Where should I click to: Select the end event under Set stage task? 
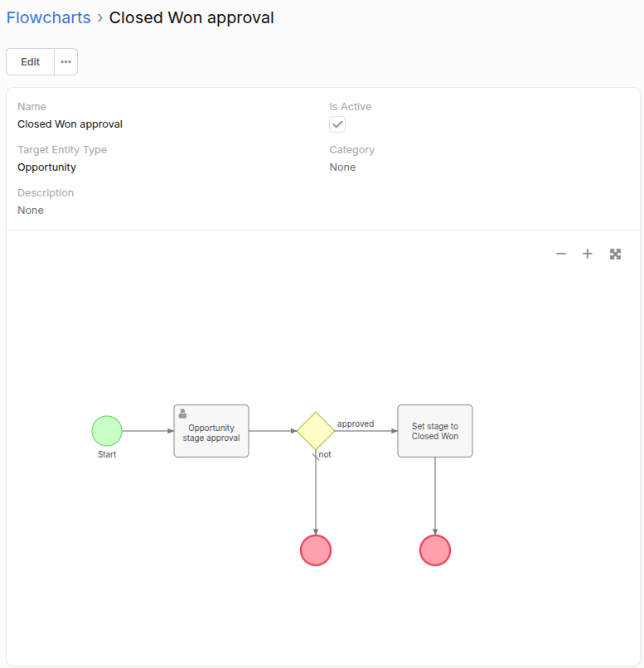(x=435, y=550)
